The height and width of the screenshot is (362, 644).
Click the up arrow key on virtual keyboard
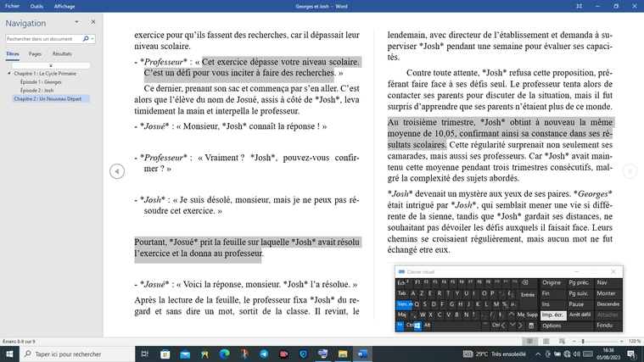click(x=512, y=315)
